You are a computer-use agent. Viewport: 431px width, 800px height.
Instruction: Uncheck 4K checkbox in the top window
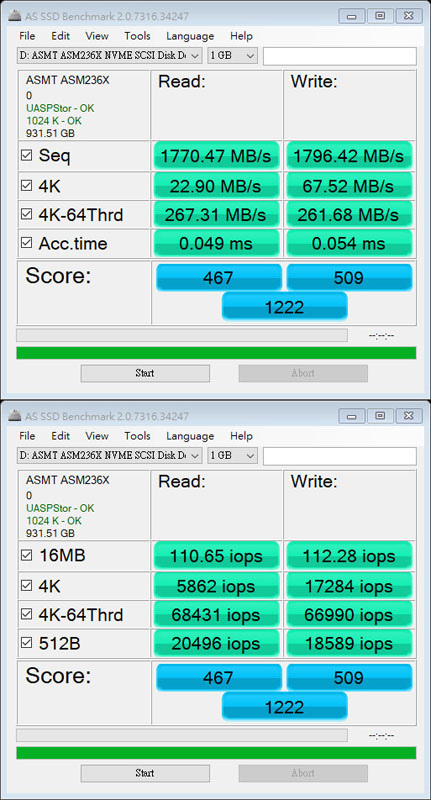coord(27,186)
